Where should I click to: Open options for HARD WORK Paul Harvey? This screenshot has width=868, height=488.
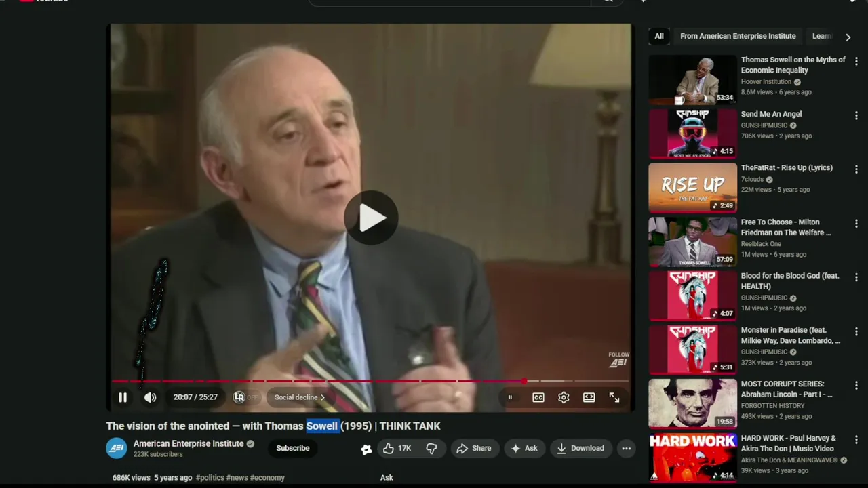click(x=856, y=439)
